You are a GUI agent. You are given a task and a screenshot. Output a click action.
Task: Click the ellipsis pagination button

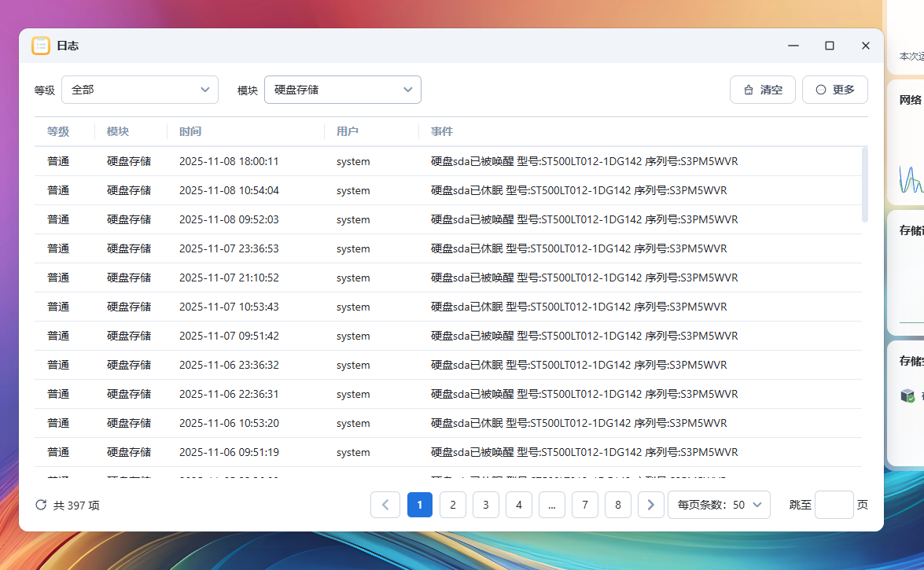tap(552, 505)
